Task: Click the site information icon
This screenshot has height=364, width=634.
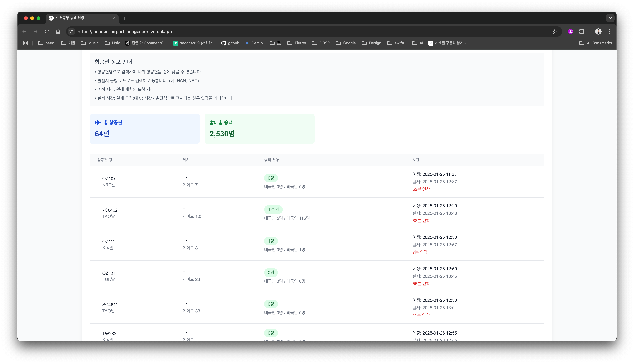Action: (x=71, y=32)
